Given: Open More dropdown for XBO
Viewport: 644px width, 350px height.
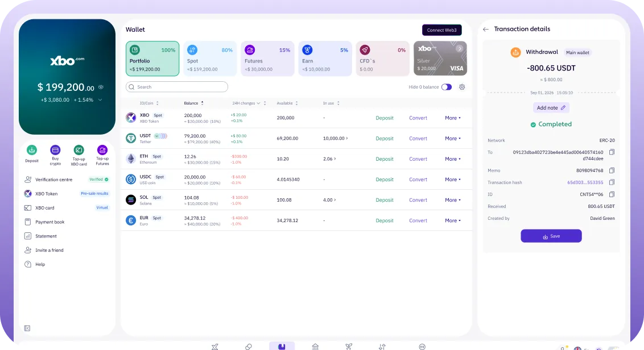Looking at the screenshot, I should (x=453, y=118).
